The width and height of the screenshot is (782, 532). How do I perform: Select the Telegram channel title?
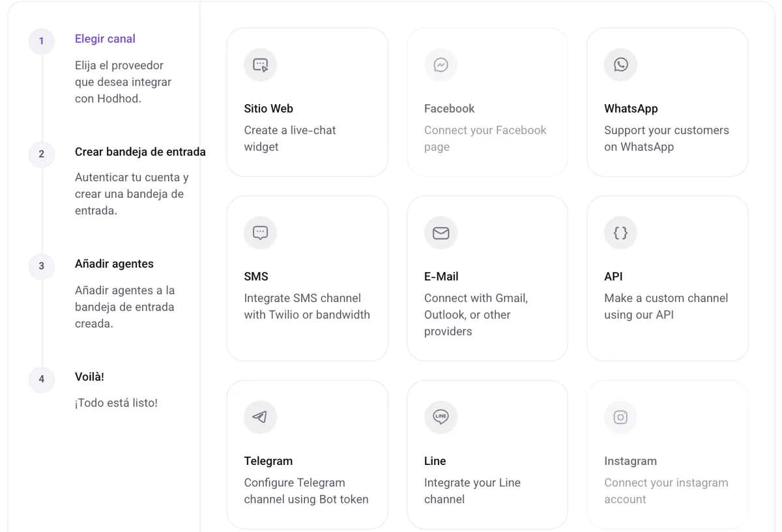[x=268, y=461]
